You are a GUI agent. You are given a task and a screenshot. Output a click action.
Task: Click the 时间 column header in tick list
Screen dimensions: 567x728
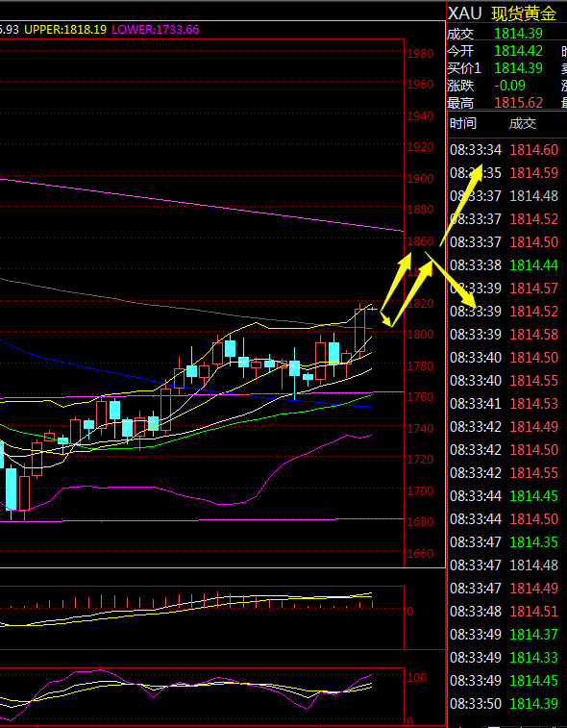tap(463, 123)
